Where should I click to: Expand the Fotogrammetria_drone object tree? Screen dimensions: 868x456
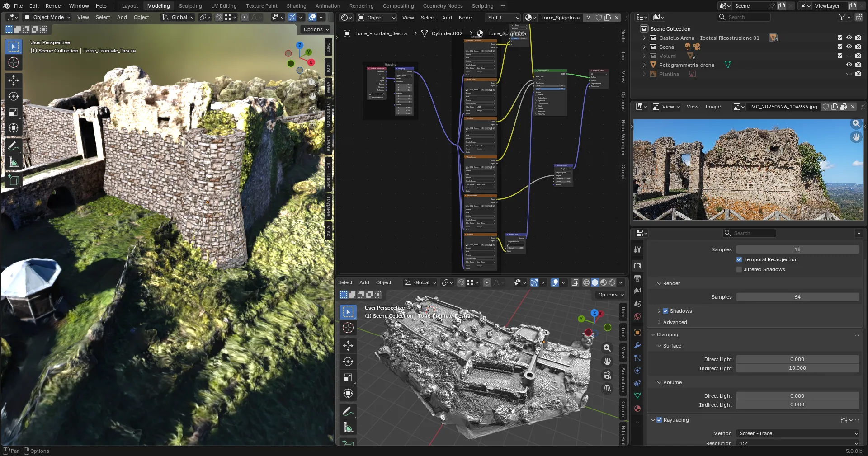(x=644, y=65)
